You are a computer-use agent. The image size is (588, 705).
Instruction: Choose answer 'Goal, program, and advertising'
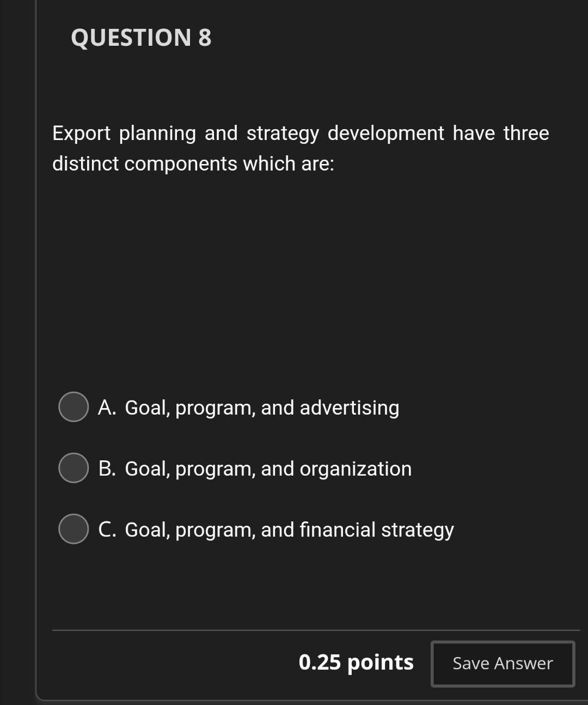tap(249, 407)
